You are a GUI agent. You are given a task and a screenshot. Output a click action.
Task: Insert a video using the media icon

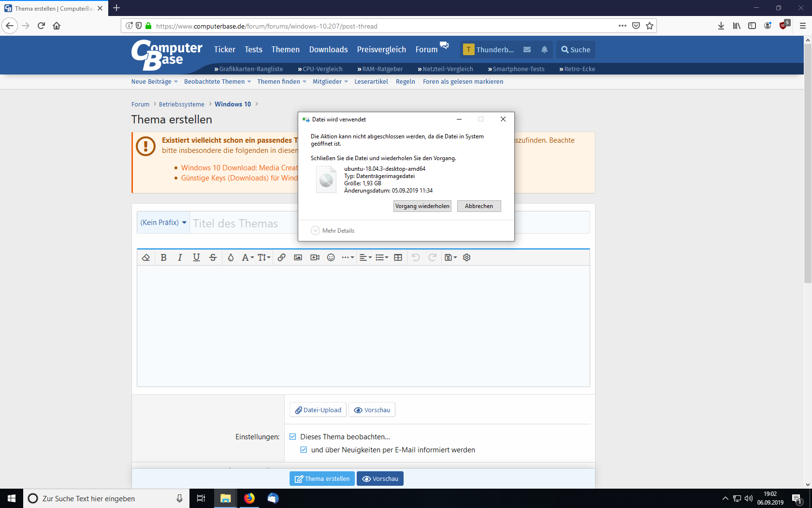point(315,257)
